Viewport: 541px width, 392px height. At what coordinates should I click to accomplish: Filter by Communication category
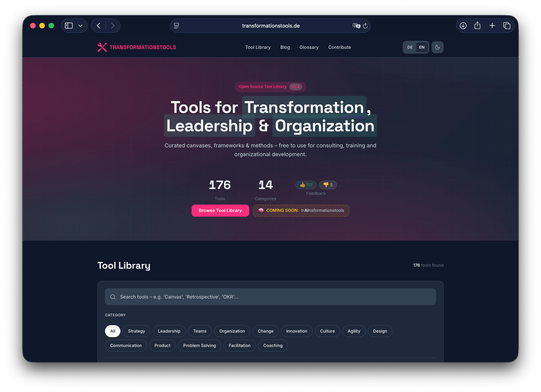coord(126,346)
